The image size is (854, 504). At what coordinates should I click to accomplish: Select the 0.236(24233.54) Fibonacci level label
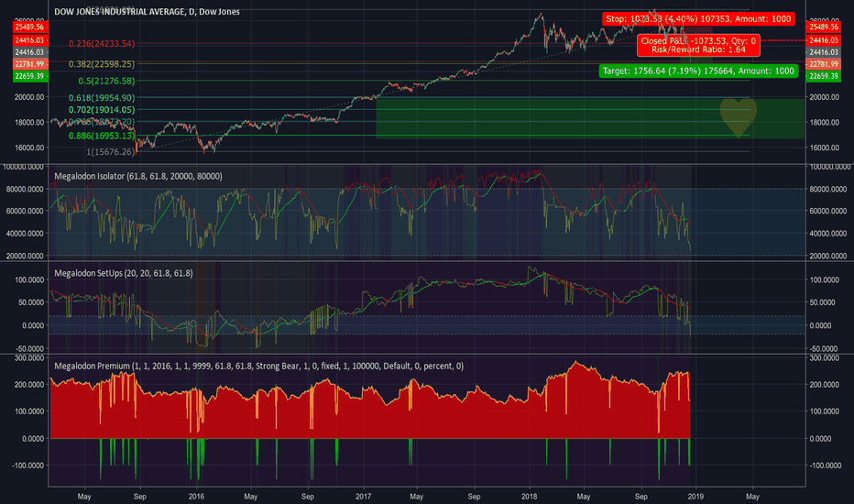point(102,44)
